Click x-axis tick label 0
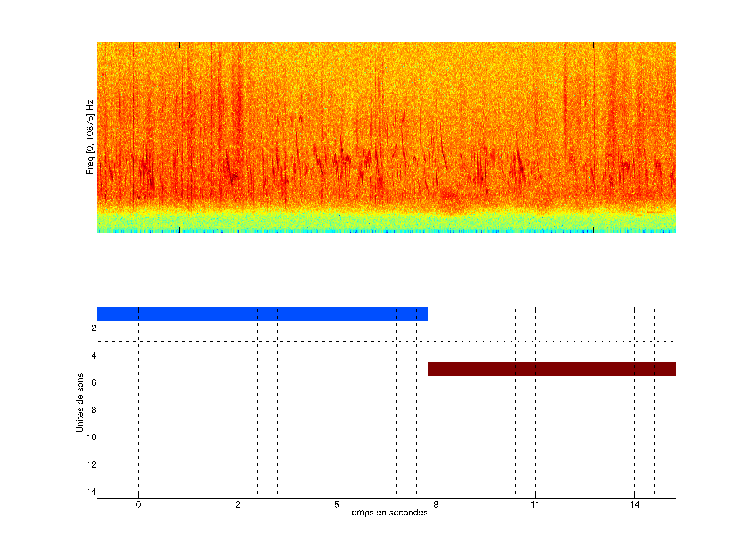 pyautogui.click(x=138, y=505)
